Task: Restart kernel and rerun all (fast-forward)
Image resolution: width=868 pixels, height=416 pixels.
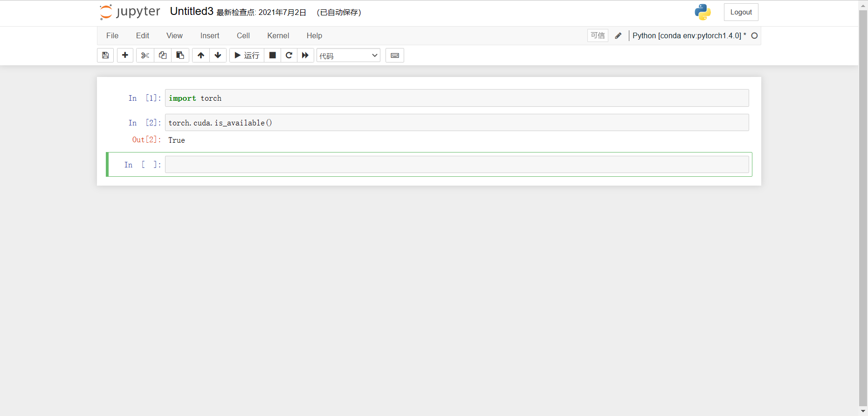Action: click(305, 55)
